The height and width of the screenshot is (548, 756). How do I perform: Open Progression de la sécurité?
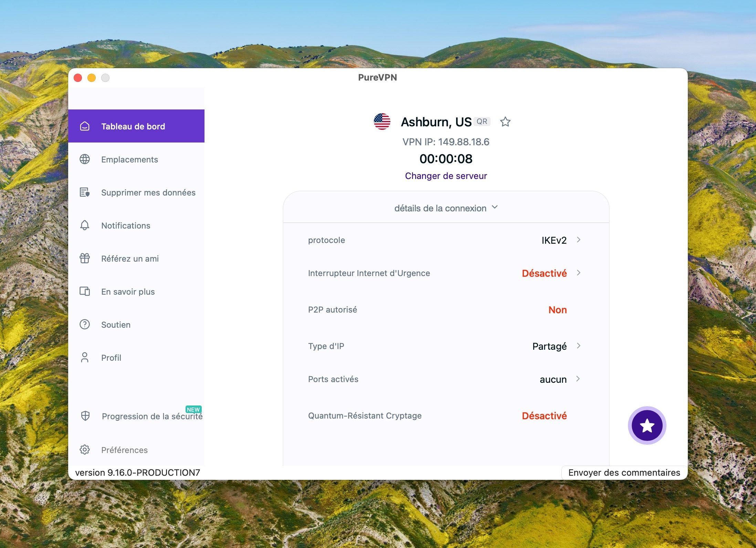[x=136, y=416]
